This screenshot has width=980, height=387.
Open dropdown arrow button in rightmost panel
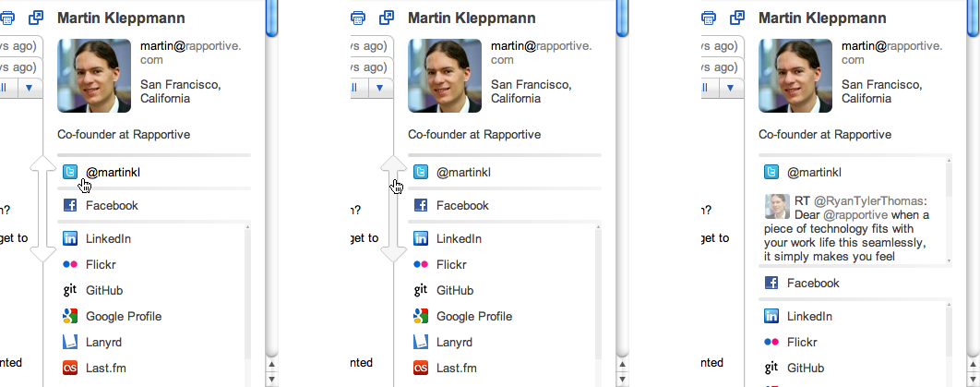(x=731, y=88)
